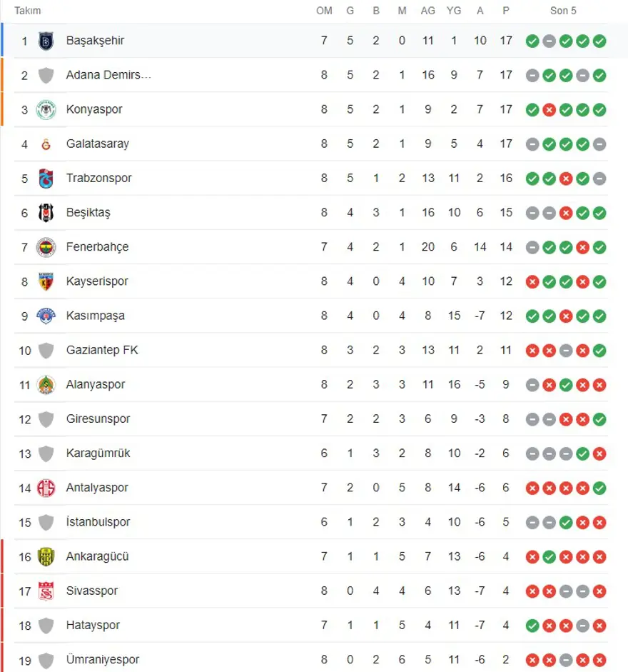Click the Ankaragücü club logo
Image resolution: width=628 pixels, height=672 pixels.
pyautogui.click(x=46, y=557)
